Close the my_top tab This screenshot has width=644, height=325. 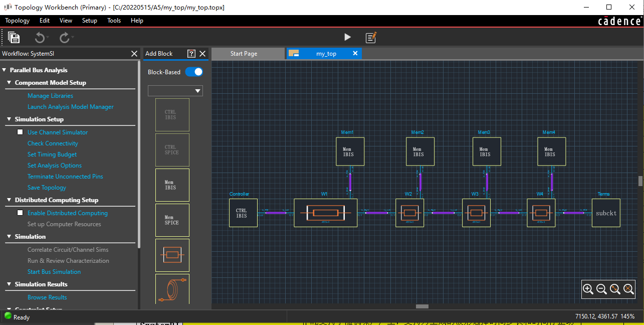[355, 53]
